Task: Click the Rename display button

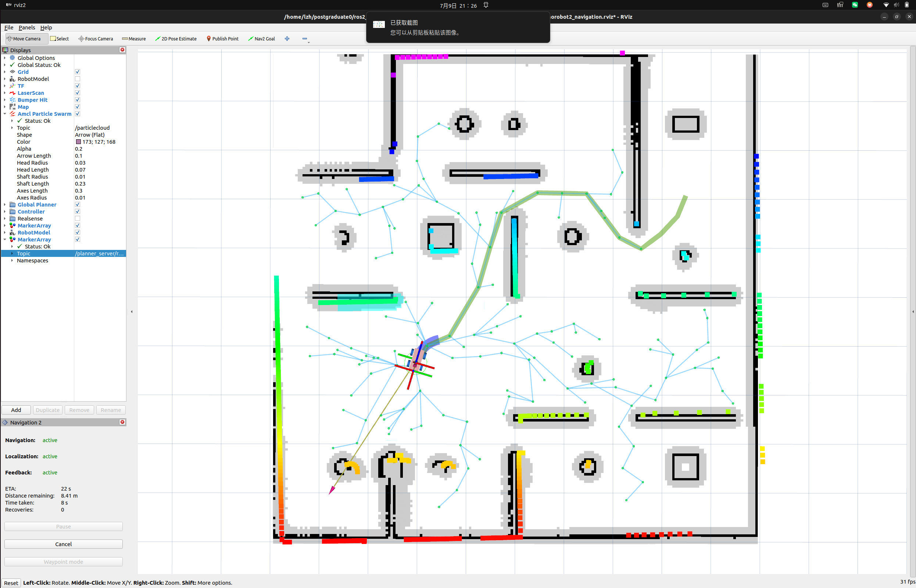Action: click(x=111, y=410)
